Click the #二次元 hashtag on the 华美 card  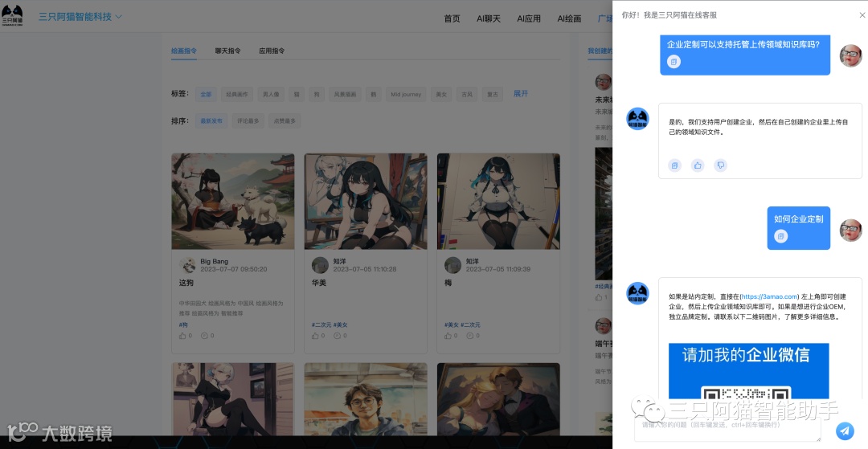tap(321, 325)
